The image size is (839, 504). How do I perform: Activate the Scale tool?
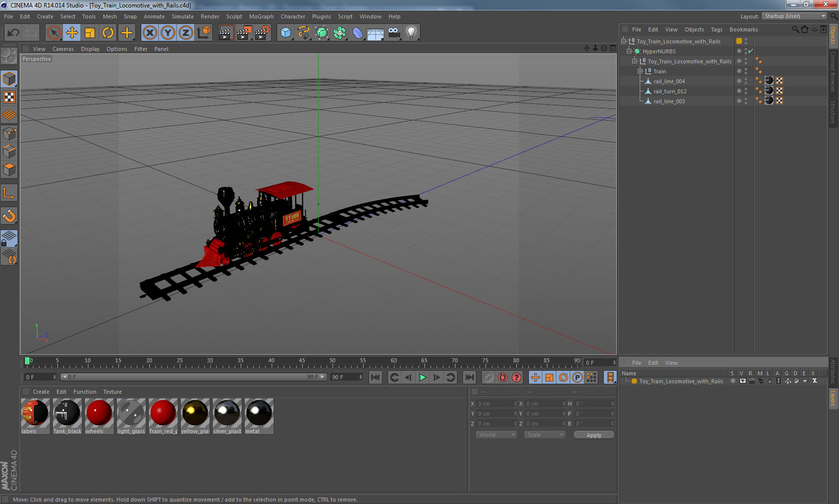click(x=90, y=33)
